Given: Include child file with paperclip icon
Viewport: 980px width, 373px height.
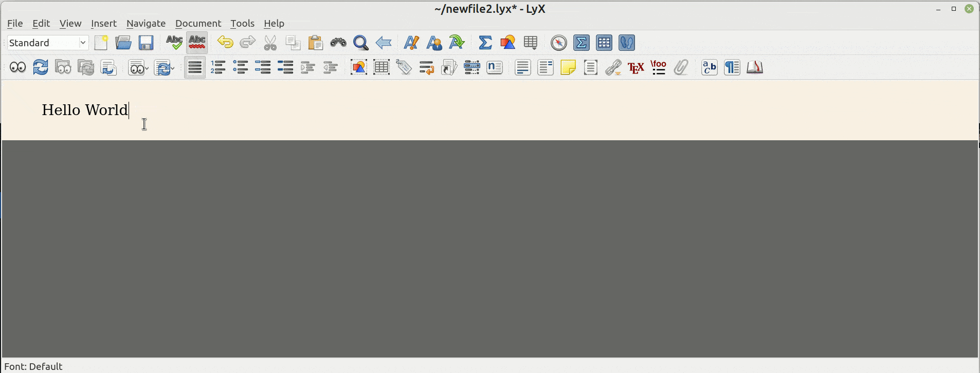Looking at the screenshot, I should coord(681,67).
